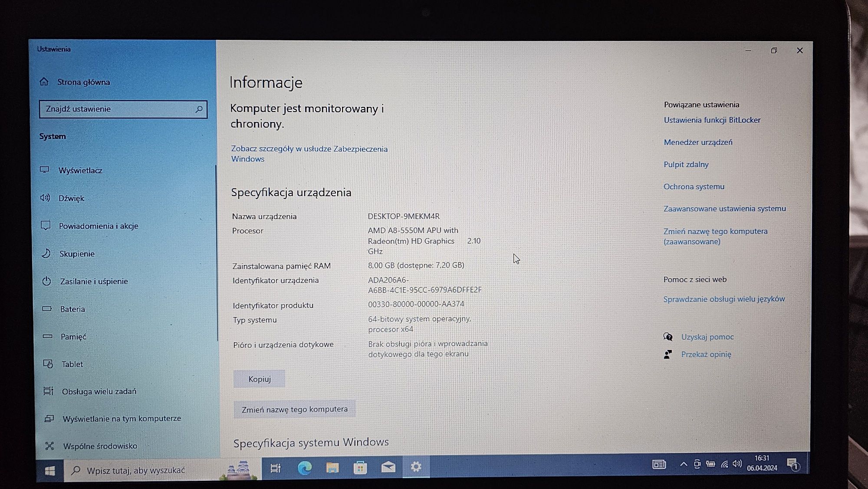
Task: Click the search magnifier in Znajdź ustawienie
Action: [x=199, y=109]
